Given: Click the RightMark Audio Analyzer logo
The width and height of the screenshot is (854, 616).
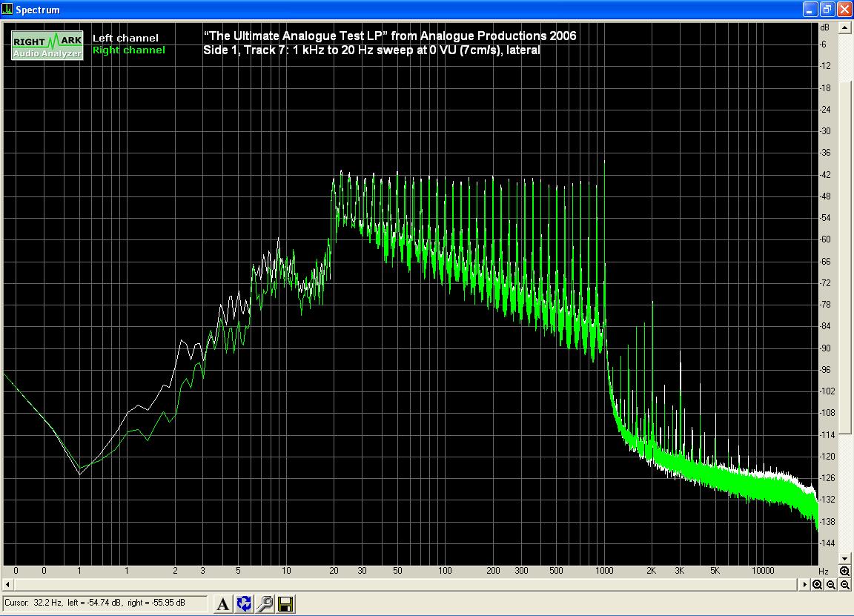Looking at the screenshot, I should pyautogui.click(x=47, y=45).
